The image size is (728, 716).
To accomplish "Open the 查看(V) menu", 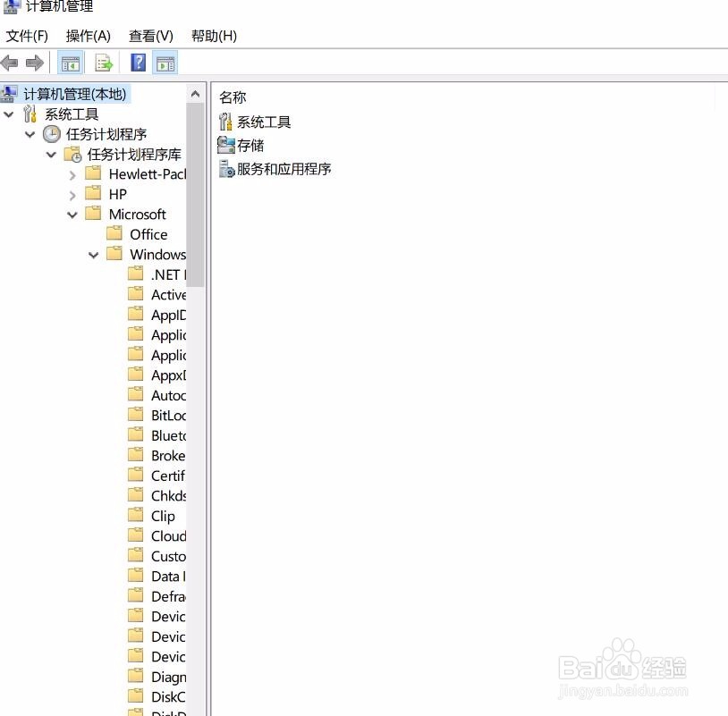I will coord(149,36).
